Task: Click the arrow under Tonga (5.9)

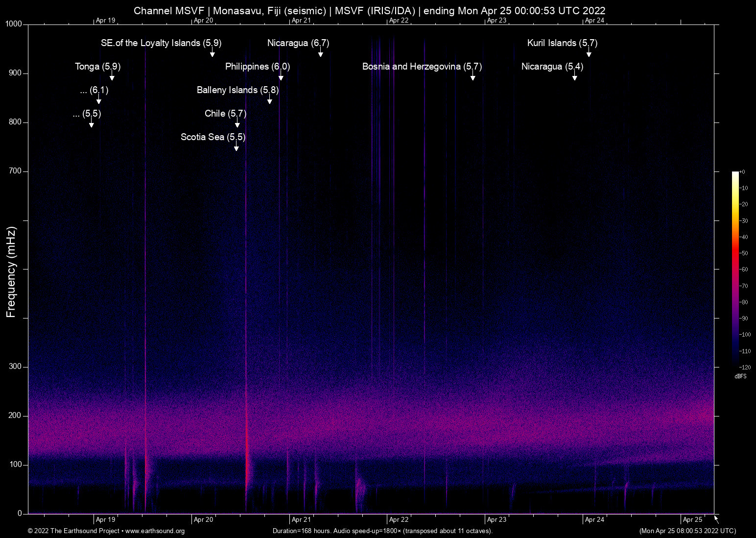Action: (112, 76)
